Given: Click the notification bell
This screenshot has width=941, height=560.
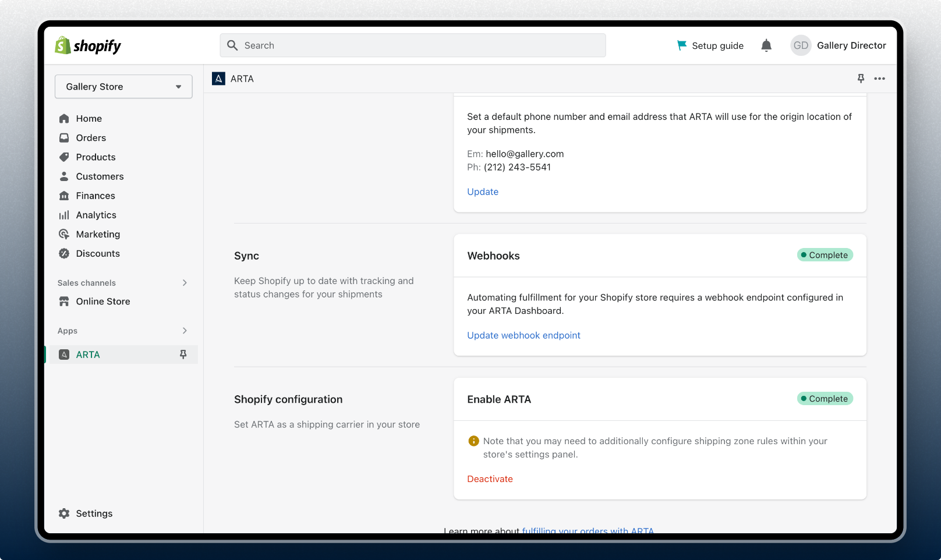Looking at the screenshot, I should pos(766,45).
